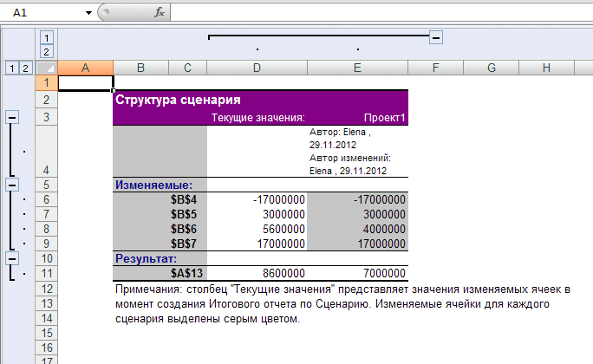Select row 7 header
Image resolution: width=593 pixels, height=364 pixels.
coord(47,214)
